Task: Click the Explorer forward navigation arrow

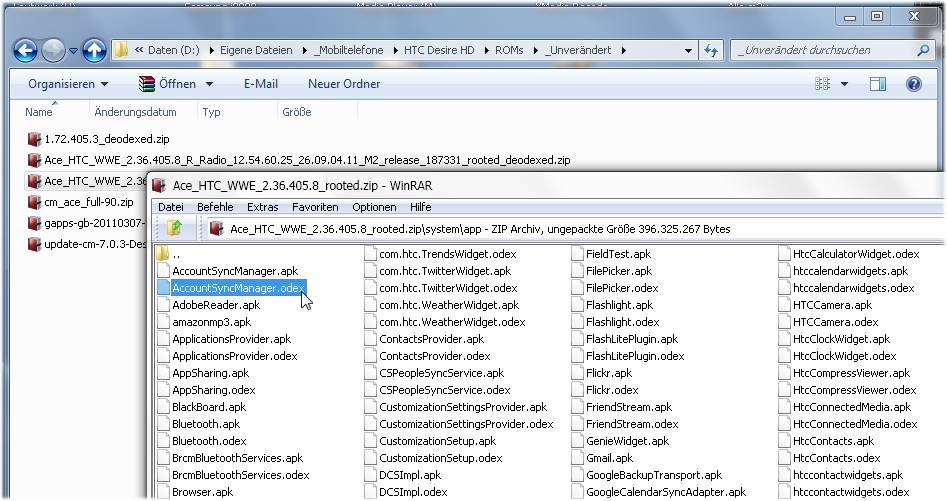Action: pos(53,51)
